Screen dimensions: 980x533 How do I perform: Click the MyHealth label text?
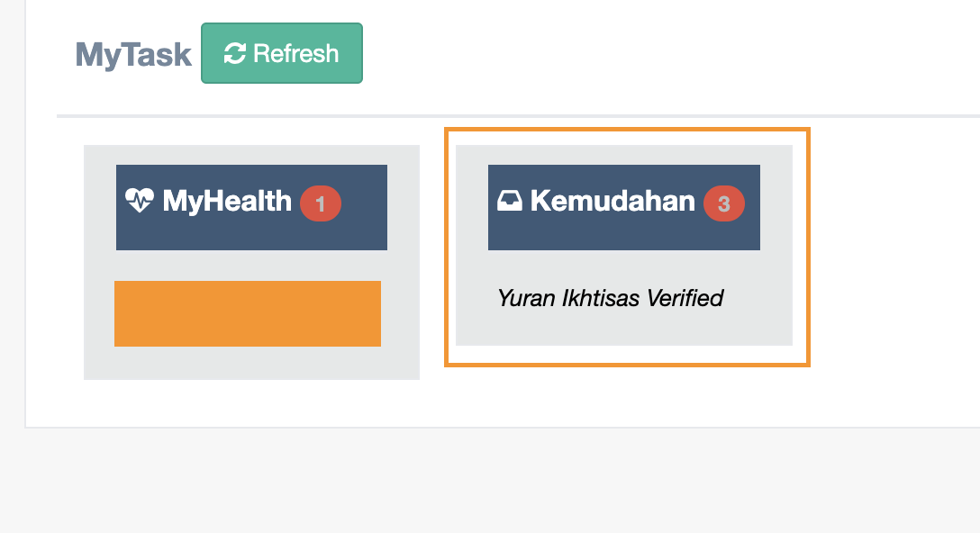point(227,201)
